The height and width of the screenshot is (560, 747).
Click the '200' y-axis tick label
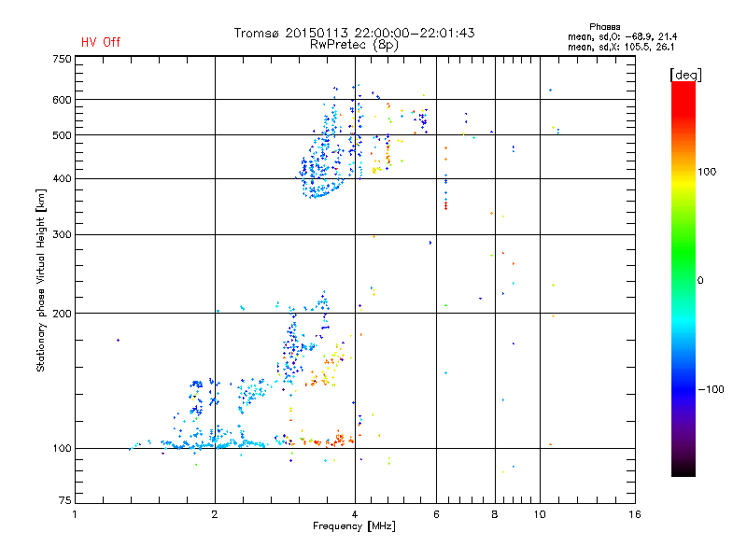point(63,314)
